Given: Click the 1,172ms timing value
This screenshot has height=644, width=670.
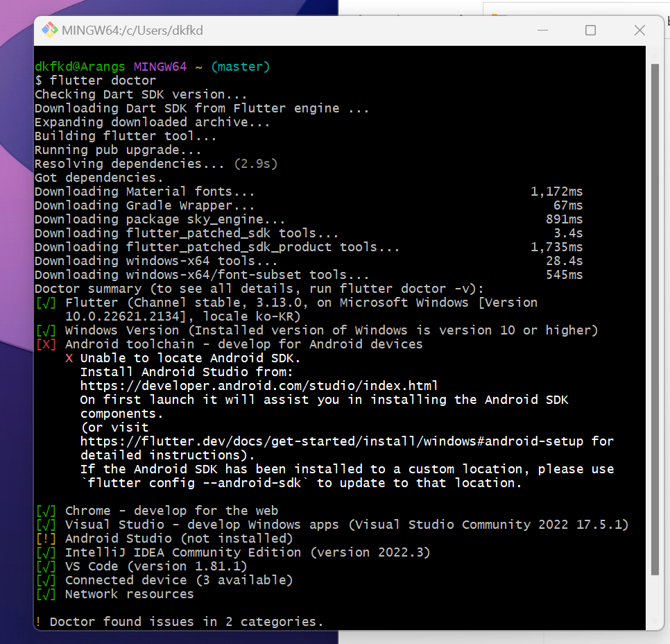Looking at the screenshot, I should [557, 192].
